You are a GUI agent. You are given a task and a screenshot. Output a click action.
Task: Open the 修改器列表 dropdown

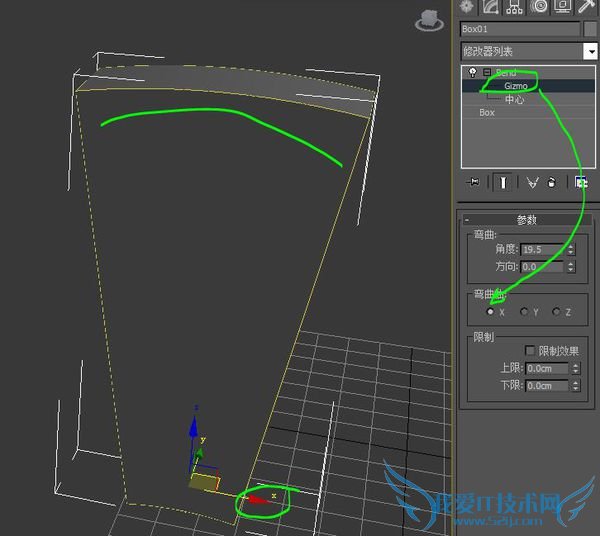point(590,51)
